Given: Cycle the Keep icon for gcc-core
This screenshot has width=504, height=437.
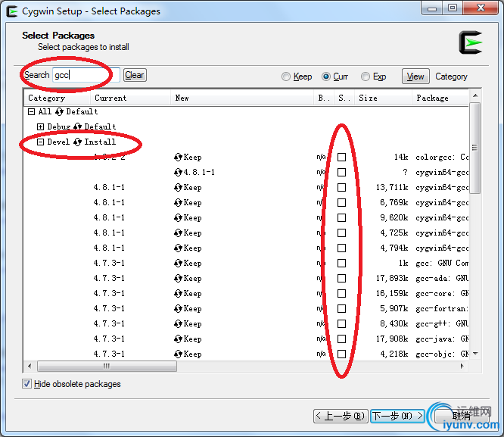Looking at the screenshot, I should click(178, 293).
